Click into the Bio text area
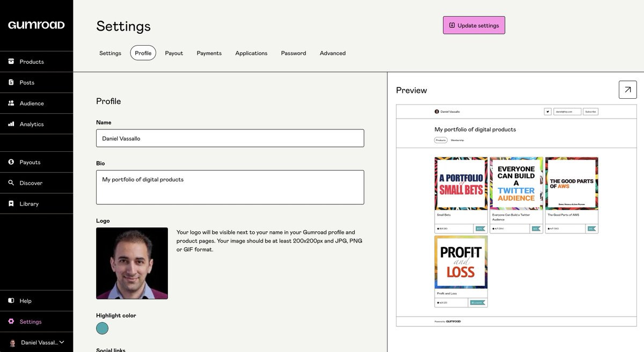 [x=230, y=187]
